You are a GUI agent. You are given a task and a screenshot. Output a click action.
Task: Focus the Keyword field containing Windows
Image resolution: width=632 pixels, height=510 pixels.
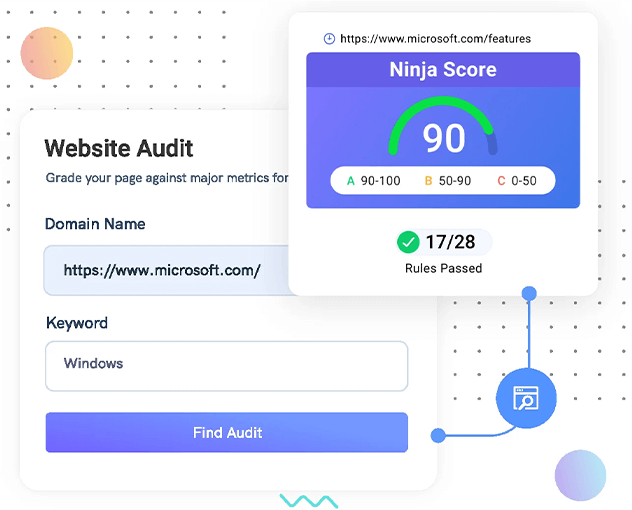pos(227,366)
